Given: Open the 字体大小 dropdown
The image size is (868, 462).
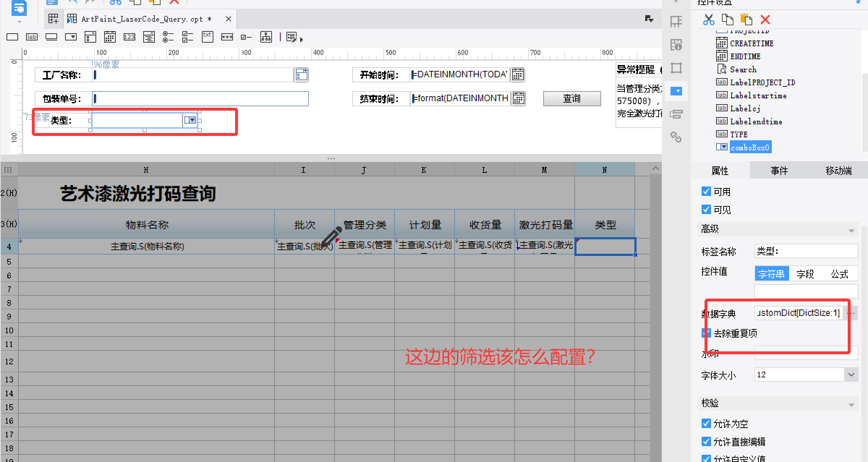Looking at the screenshot, I should (851, 375).
